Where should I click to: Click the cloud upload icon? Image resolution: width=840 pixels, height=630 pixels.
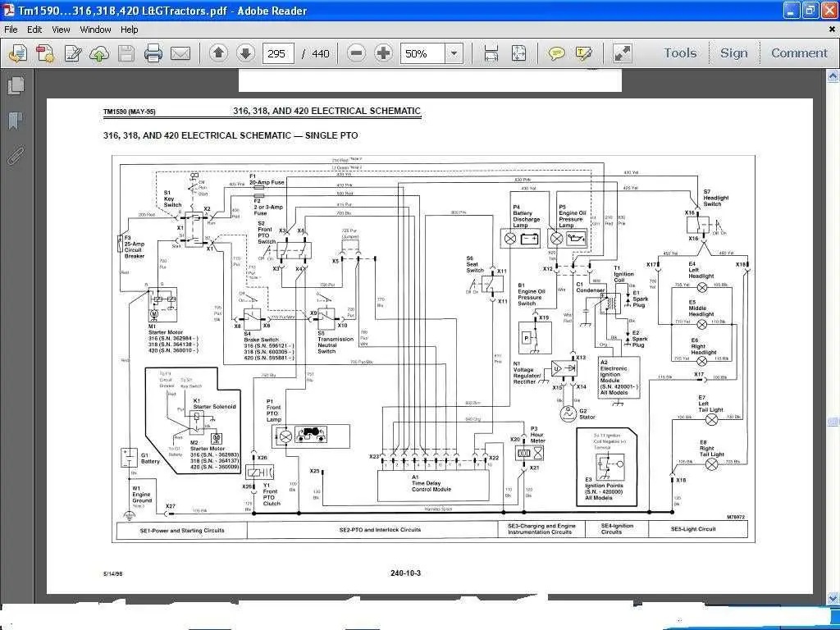click(x=99, y=53)
